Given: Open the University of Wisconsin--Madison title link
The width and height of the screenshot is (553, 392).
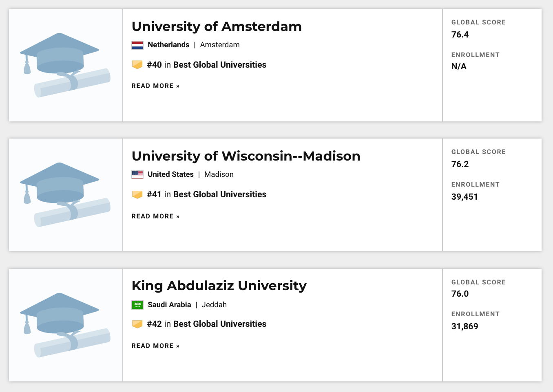Looking at the screenshot, I should pyautogui.click(x=246, y=156).
